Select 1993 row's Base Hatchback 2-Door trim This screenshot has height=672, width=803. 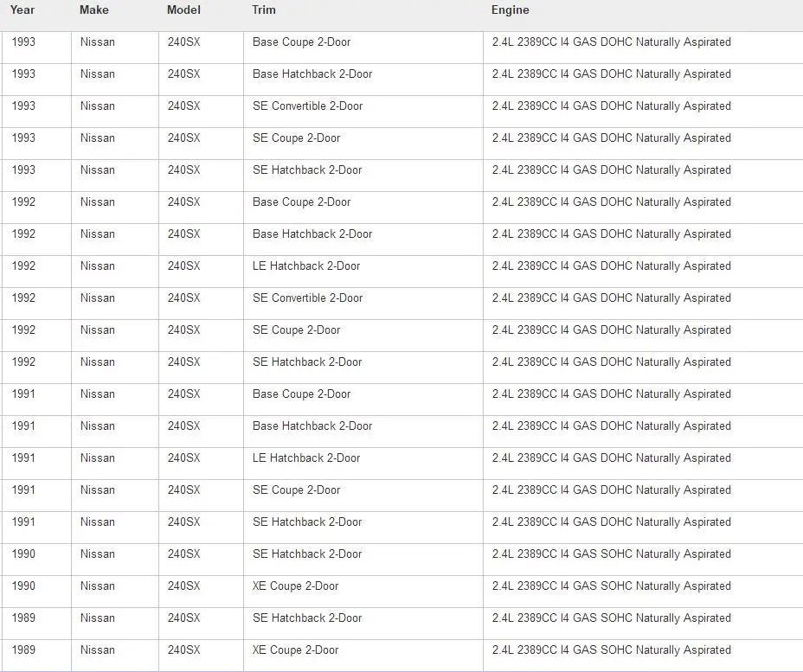point(312,74)
